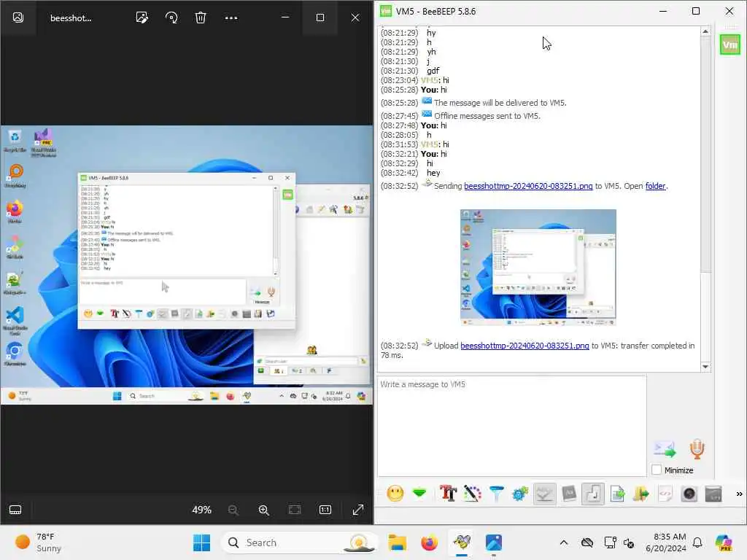Fit image to window in Photos
The height and width of the screenshot is (560, 747).
pos(295,510)
